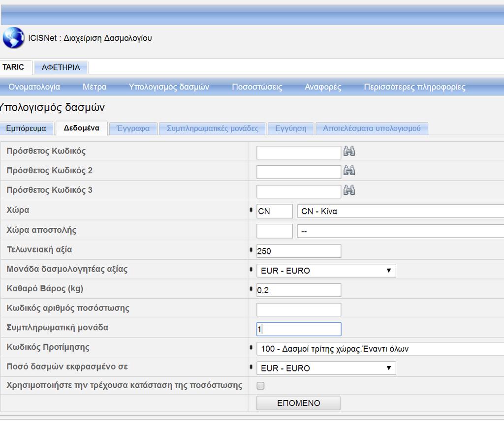The width and height of the screenshot is (504, 433).
Task: Click the ICISNet : Διαχείριση Δασμολογίου title text
Action: (90, 38)
